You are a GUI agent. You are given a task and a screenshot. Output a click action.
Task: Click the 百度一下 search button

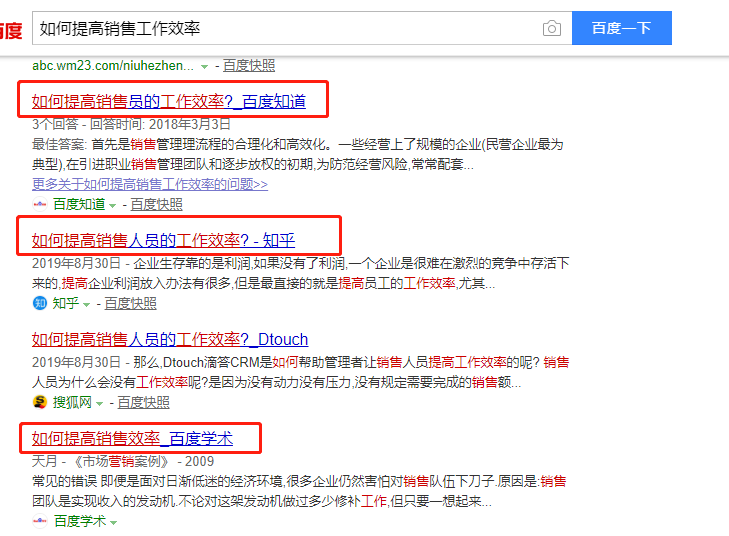click(x=622, y=28)
